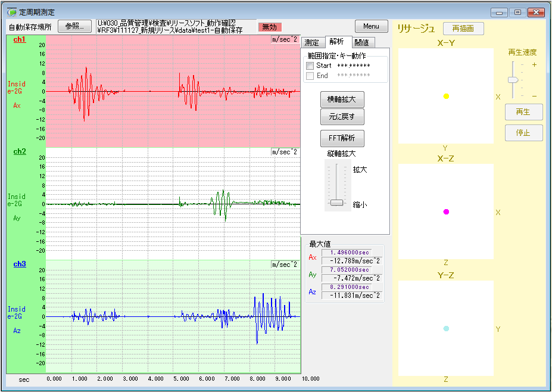
Task: Select the ch3 channel label
Action: pyautogui.click(x=20, y=264)
